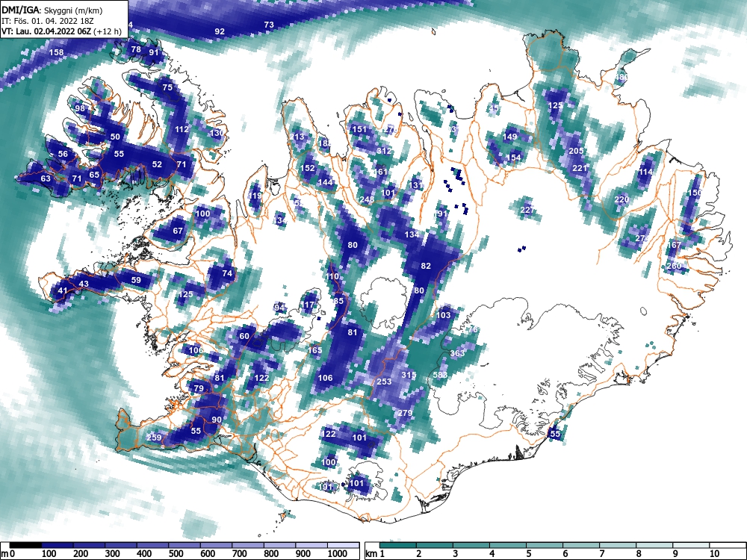Click the map value "98"
Viewport: 747px width, 560px height.
80,108
